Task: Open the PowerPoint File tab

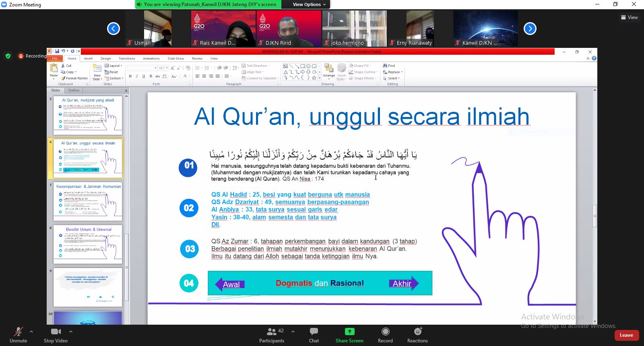Action: [55, 58]
